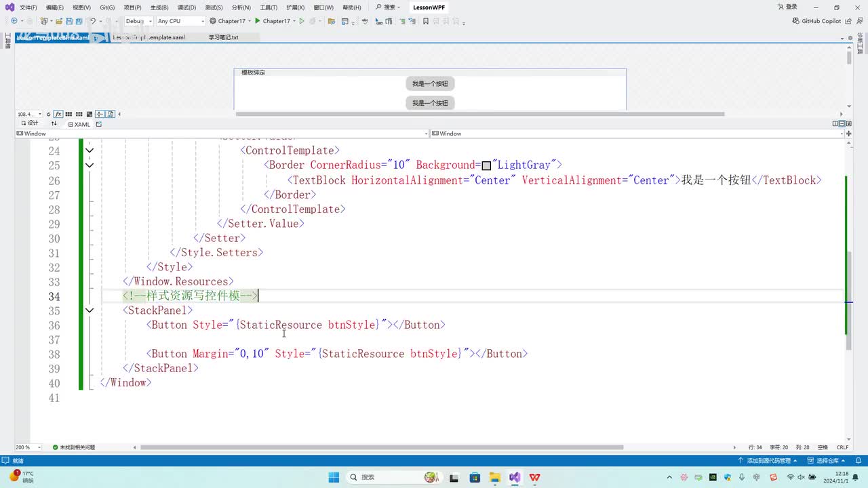Toggle the fx effects button in designer
Viewport: 868px width, 488px height.
[x=58, y=114]
